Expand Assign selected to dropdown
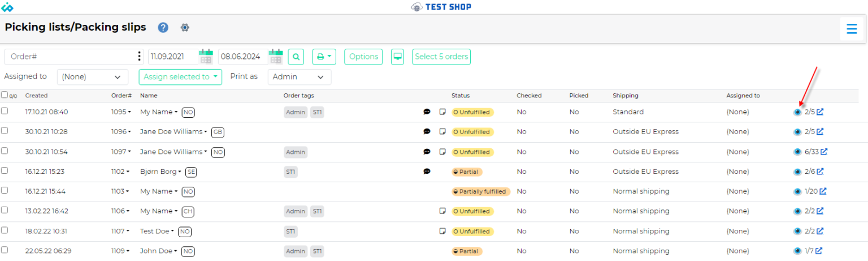The image size is (868, 261). [x=180, y=77]
